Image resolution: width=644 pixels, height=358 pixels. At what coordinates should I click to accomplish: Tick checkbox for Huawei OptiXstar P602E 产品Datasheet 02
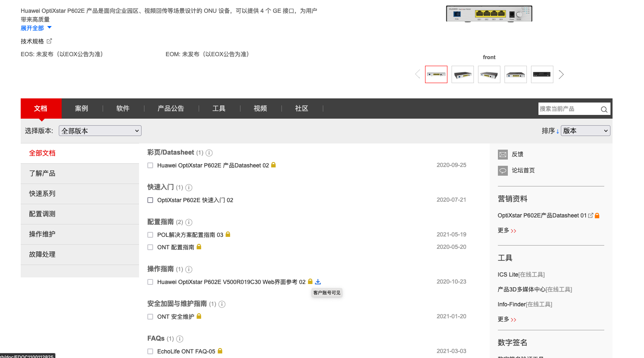150,165
